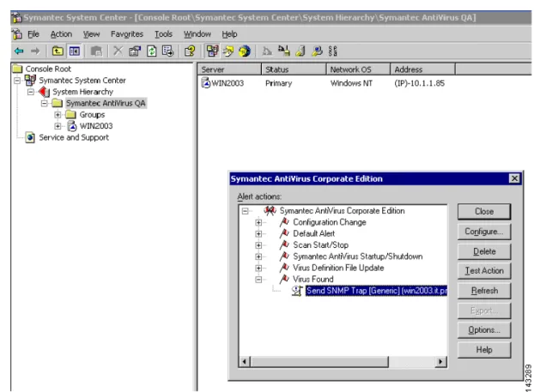Click the last toolbar icon with vertical letters
Viewport: 534px width, 392px height.
(x=333, y=51)
